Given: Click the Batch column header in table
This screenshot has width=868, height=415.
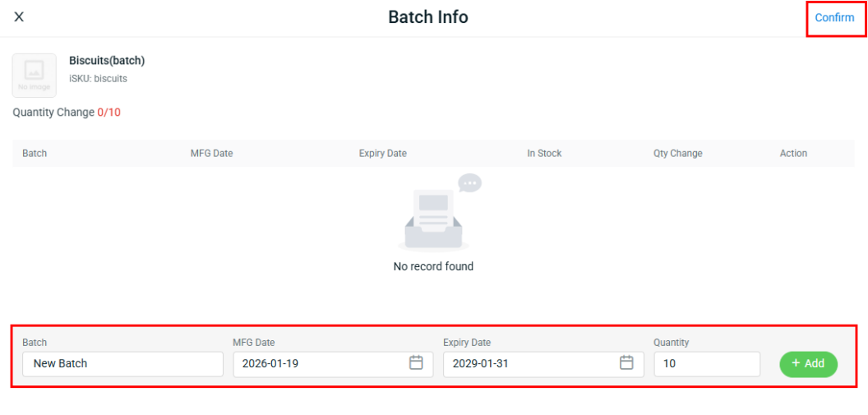Looking at the screenshot, I should coord(35,154).
